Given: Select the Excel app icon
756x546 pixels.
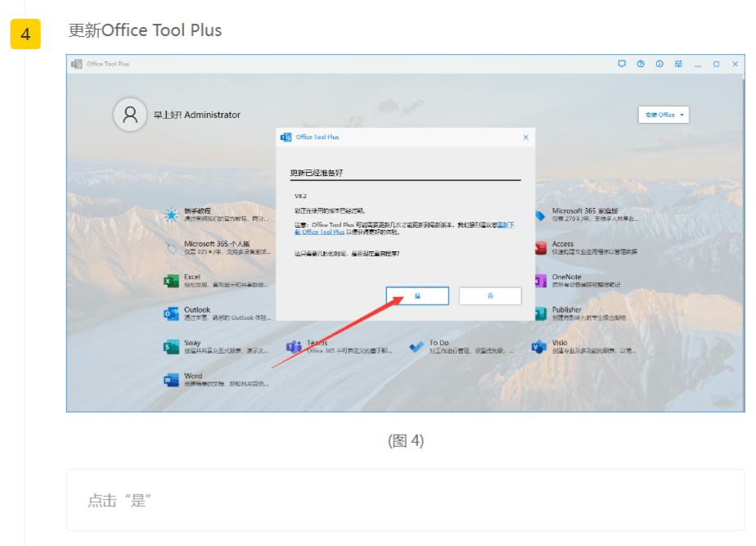Looking at the screenshot, I should tap(171, 281).
